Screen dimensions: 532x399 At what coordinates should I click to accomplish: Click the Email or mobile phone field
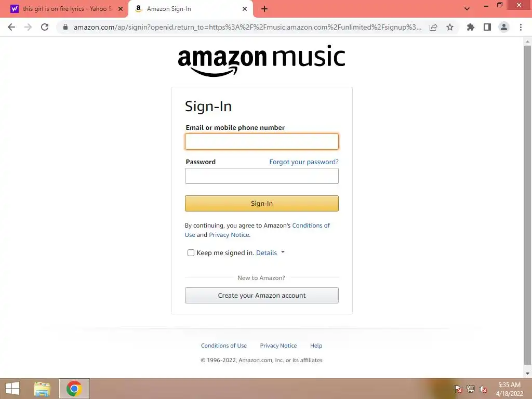pos(262,141)
